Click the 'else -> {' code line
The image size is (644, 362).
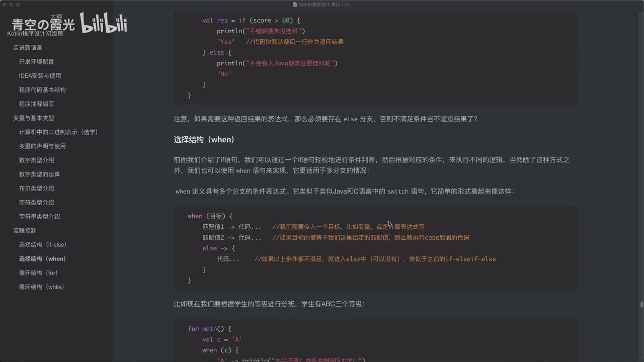pyautogui.click(x=218, y=248)
